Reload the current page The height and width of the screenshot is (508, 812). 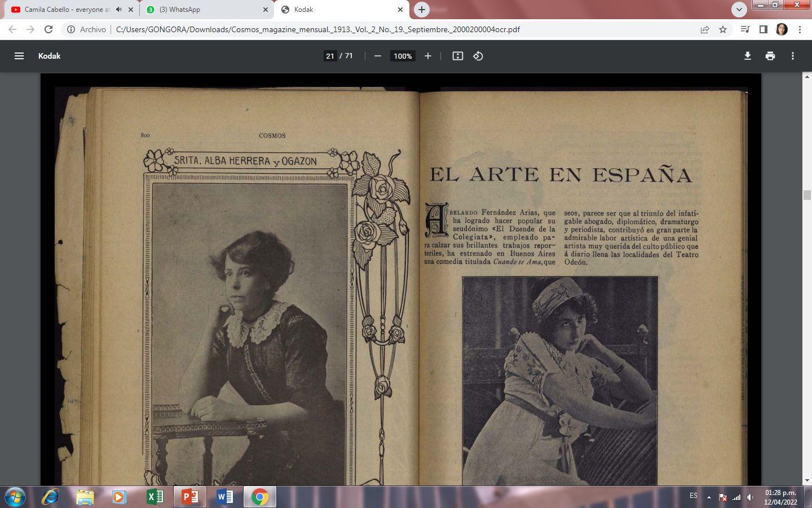(48, 29)
